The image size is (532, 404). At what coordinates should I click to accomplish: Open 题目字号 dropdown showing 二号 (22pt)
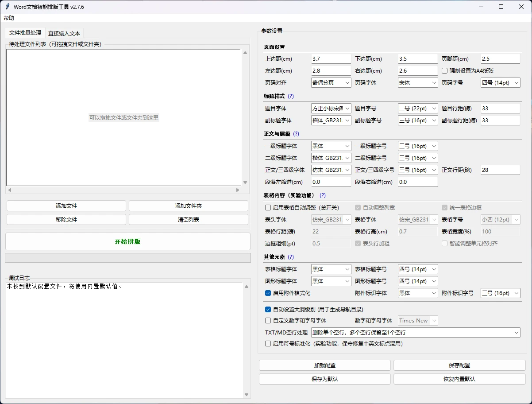tap(418, 108)
